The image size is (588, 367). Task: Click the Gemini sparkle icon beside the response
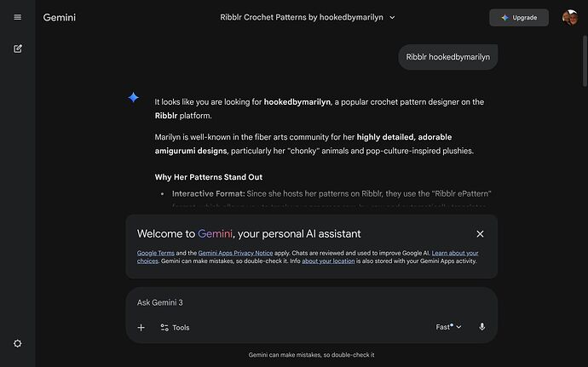coord(133,98)
